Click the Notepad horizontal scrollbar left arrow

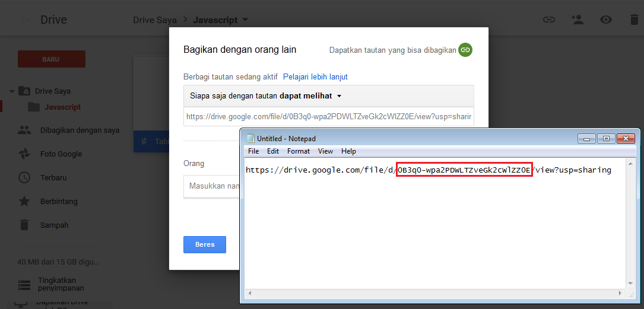(x=249, y=294)
